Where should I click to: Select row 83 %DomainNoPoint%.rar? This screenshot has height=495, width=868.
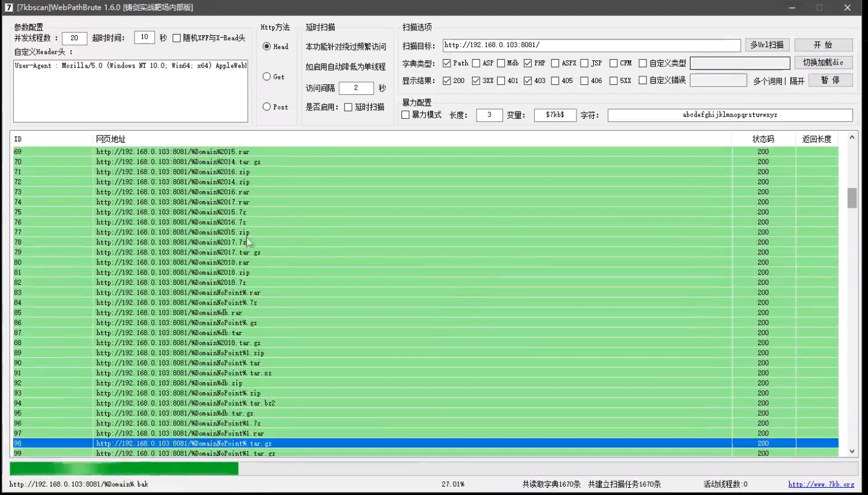(x=425, y=293)
